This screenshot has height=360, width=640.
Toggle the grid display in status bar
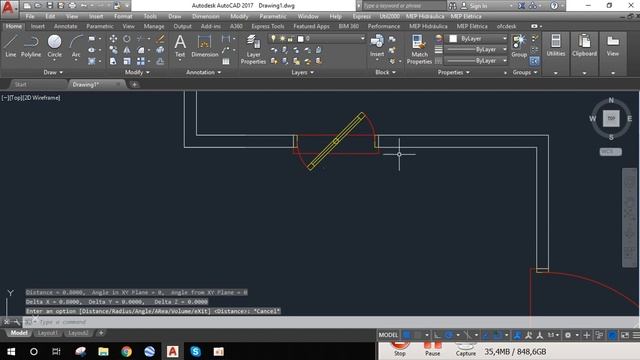407,335
